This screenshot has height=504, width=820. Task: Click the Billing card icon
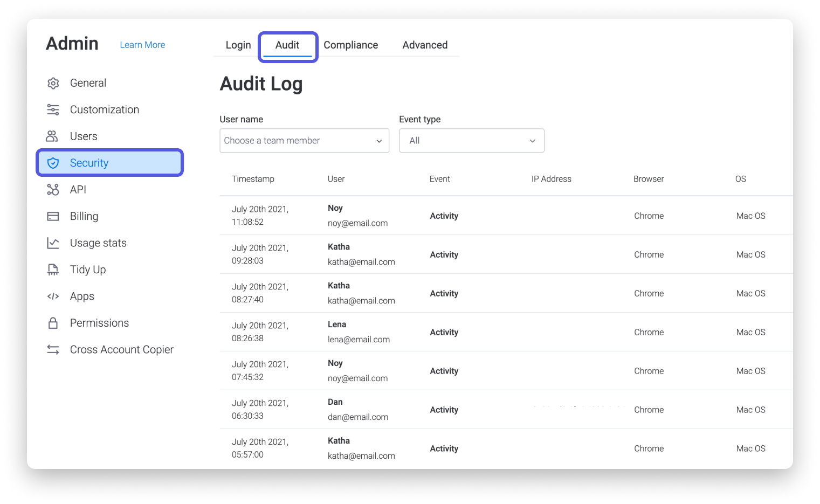pos(53,216)
